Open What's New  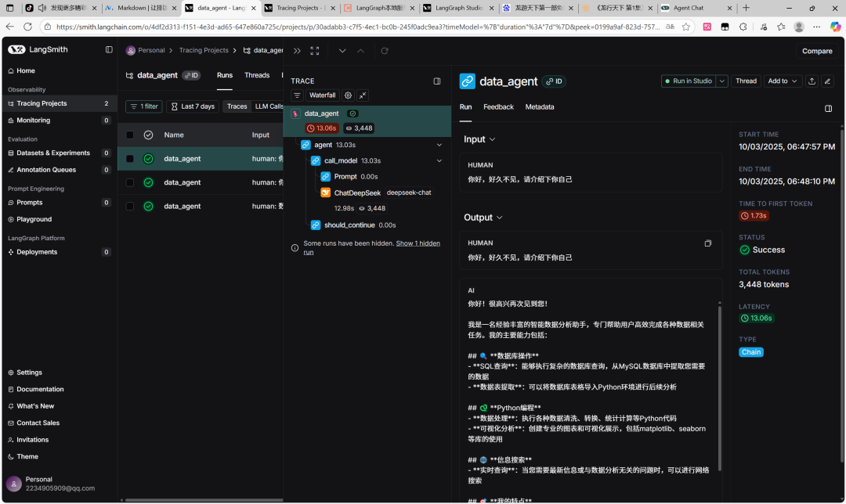coord(35,406)
